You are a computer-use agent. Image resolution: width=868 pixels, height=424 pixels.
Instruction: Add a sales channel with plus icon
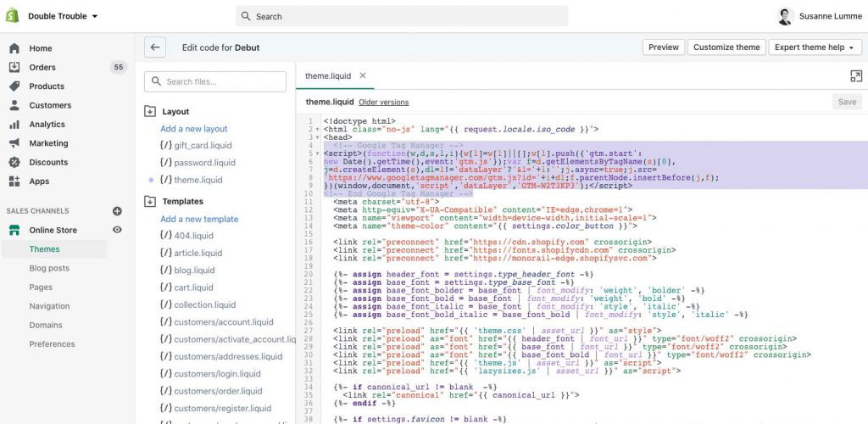click(x=117, y=211)
